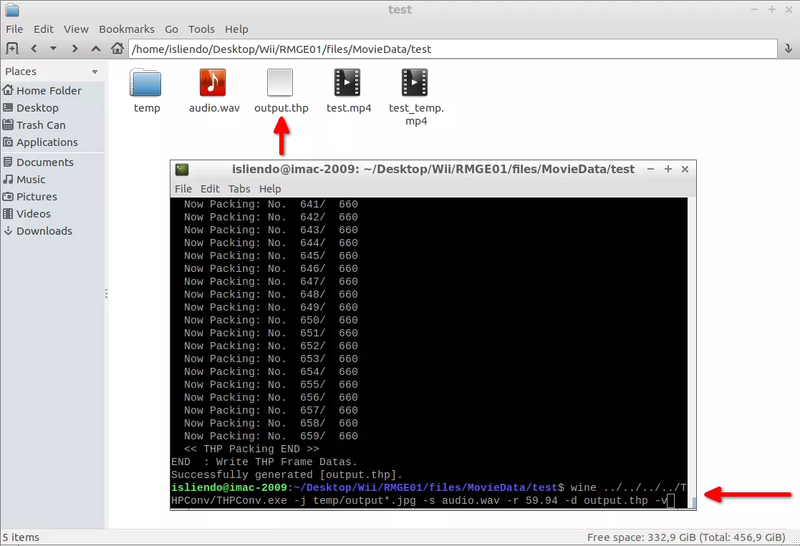Open Applications from Places sidebar

point(47,142)
